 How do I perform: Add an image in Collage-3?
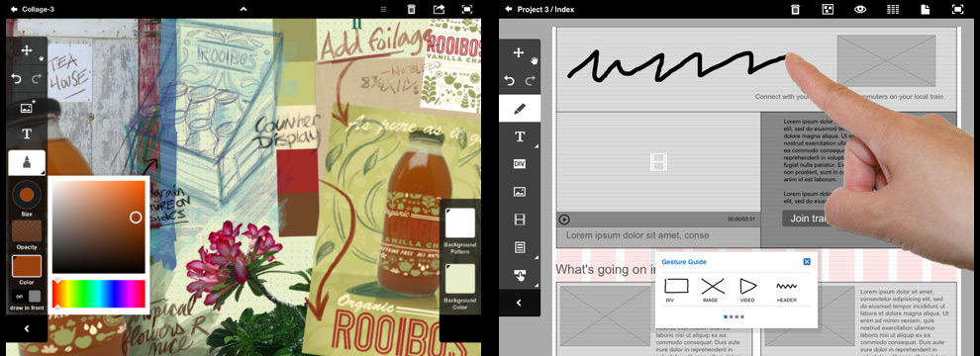(27, 108)
